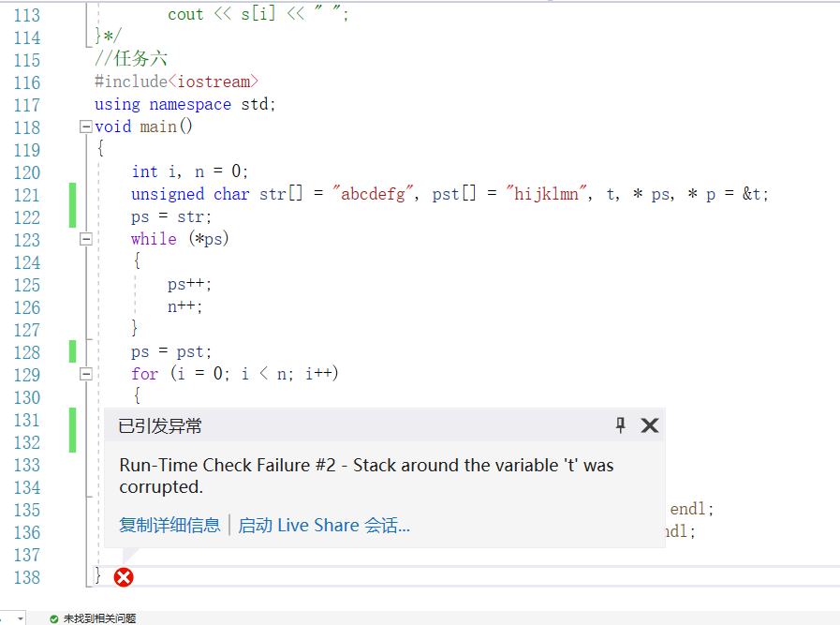Click the //任务六 comment
This screenshot has width=840, height=625.
tap(131, 58)
